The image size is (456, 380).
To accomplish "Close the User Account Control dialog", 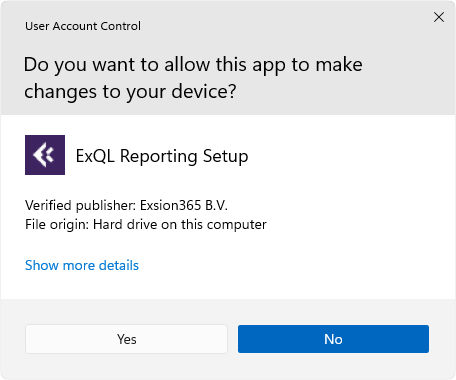I will [x=439, y=17].
